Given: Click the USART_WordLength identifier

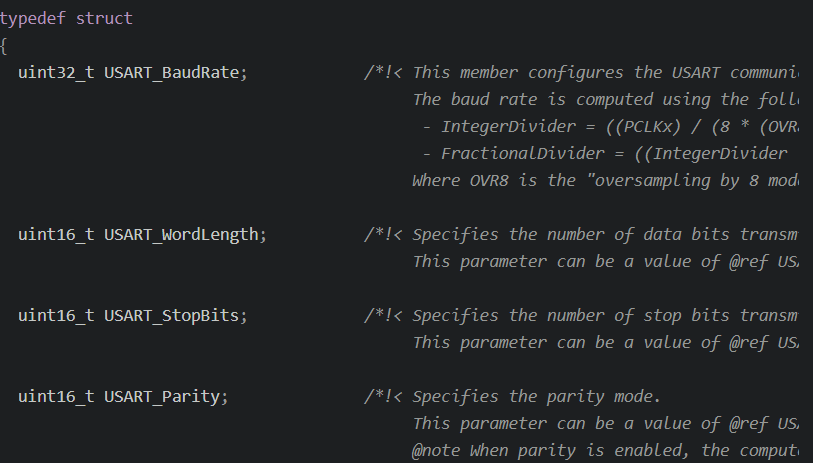Looking at the screenshot, I should [x=181, y=235].
